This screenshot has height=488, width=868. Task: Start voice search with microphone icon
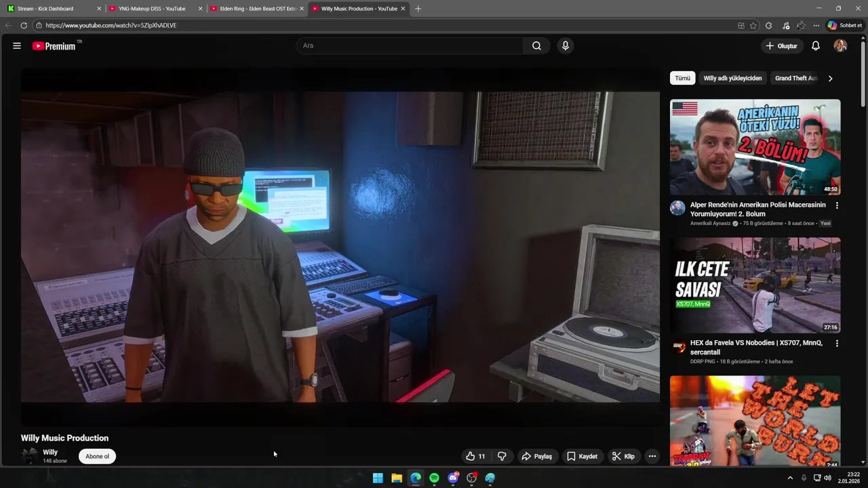566,46
